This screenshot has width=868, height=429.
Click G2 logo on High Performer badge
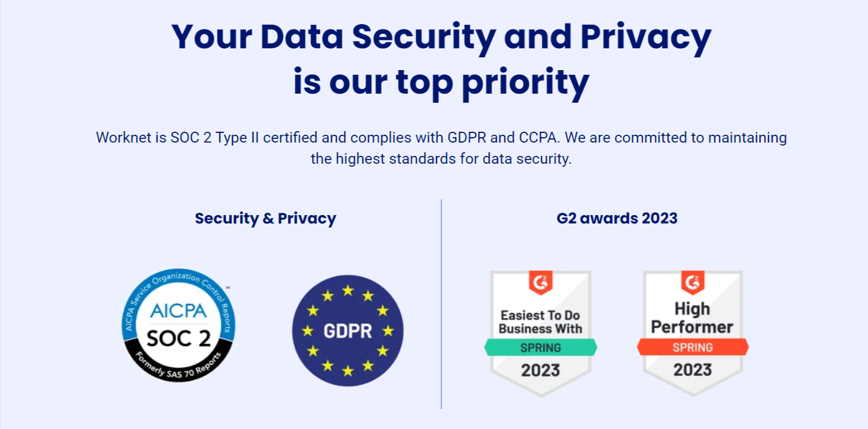coord(692,282)
